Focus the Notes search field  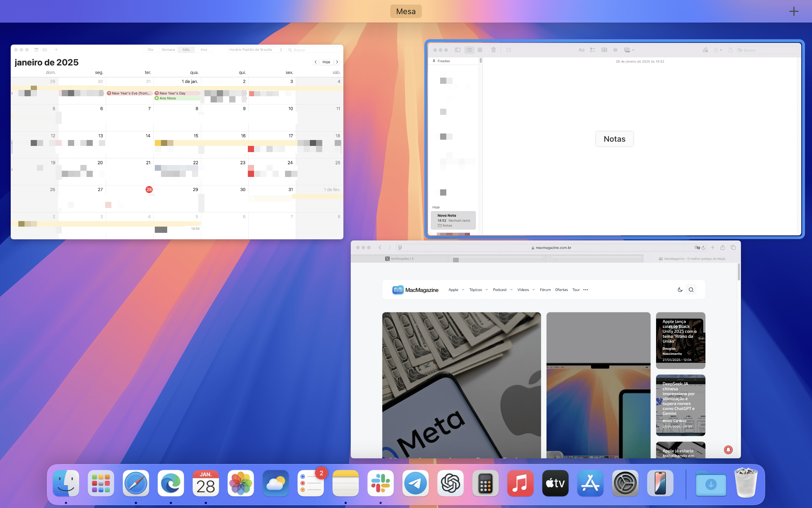(767, 50)
